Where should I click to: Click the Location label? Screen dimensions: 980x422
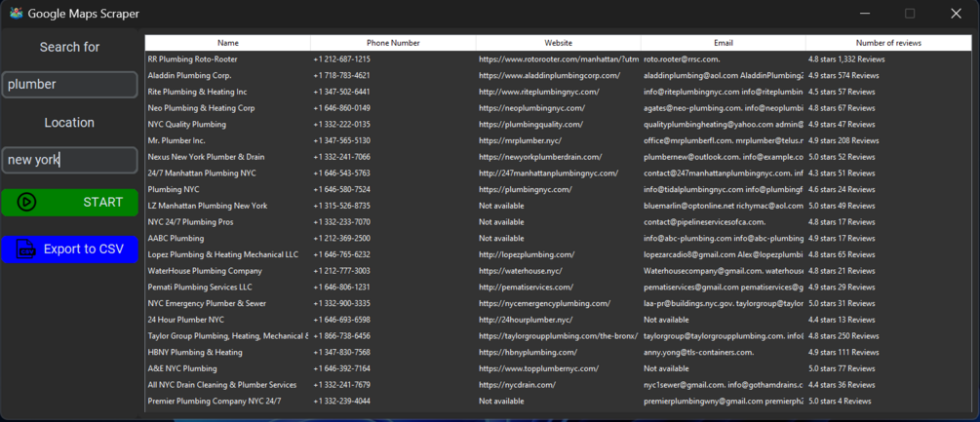69,123
